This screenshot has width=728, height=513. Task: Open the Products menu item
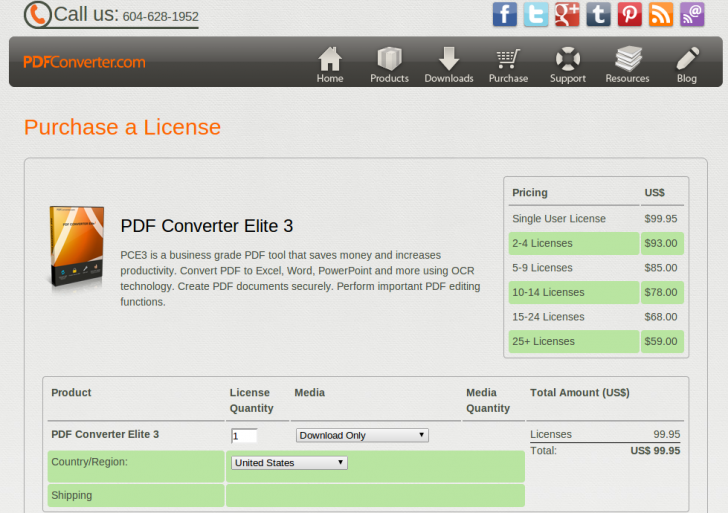point(389,64)
